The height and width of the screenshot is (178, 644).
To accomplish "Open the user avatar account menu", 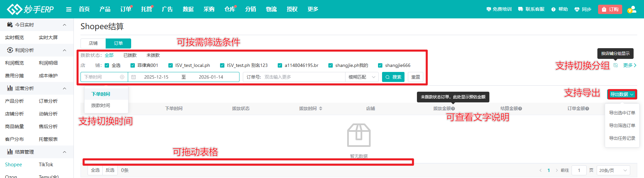I will (x=632, y=9).
